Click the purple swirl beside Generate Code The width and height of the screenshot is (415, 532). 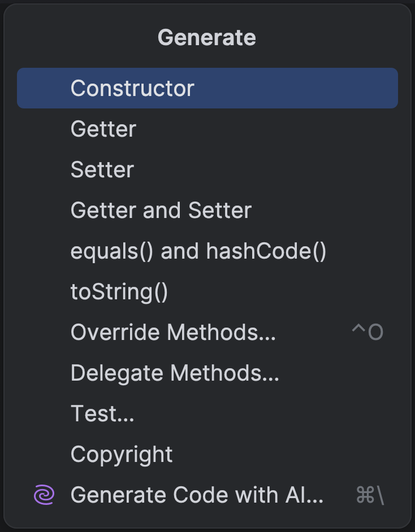(44, 495)
